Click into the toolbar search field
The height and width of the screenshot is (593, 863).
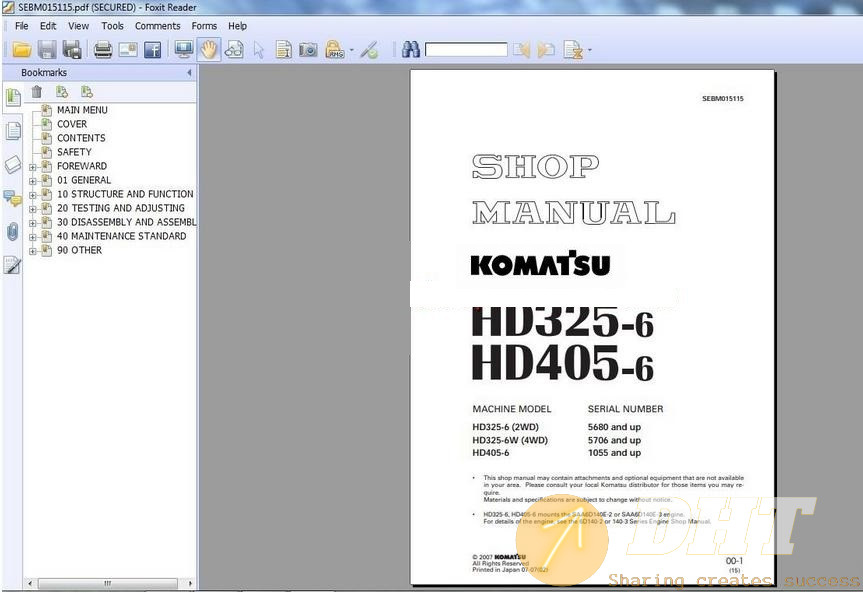click(466, 50)
